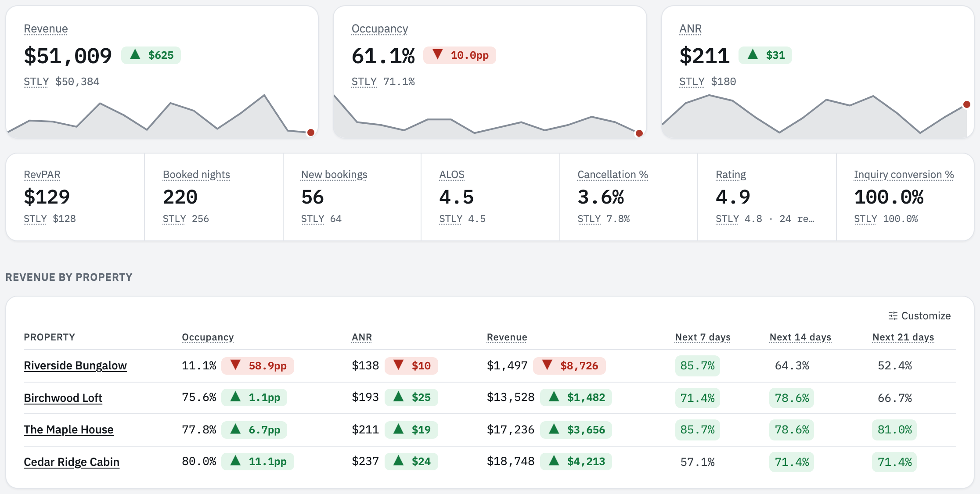Click red endpoint dot on Occupancy sparkline
The height and width of the screenshot is (494, 980).
pyautogui.click(x=639, y=133)
